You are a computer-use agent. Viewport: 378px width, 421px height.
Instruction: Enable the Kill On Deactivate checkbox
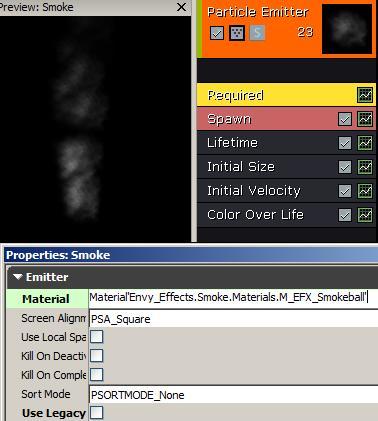97,356
